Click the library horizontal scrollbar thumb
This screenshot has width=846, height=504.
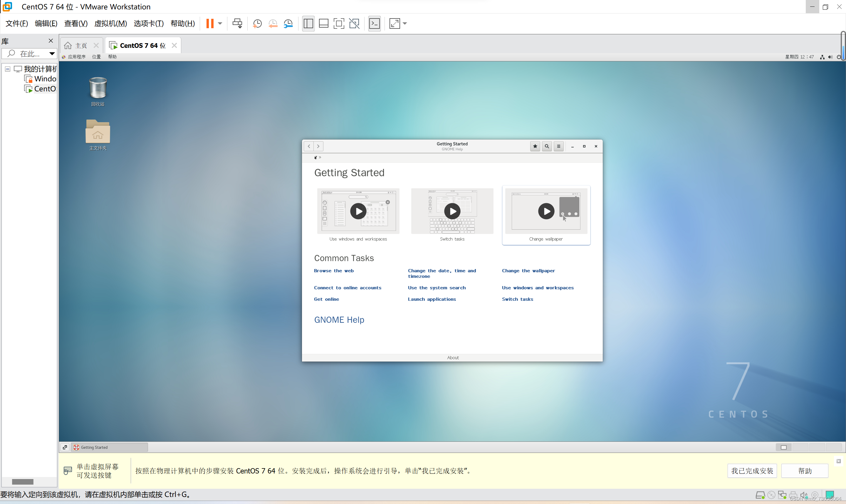[x=22, y=482]
